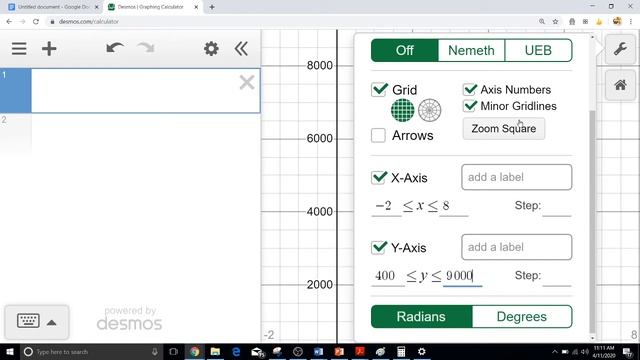Open Chrome from the taskbar
640x360 pixels.
pos(195,351)
